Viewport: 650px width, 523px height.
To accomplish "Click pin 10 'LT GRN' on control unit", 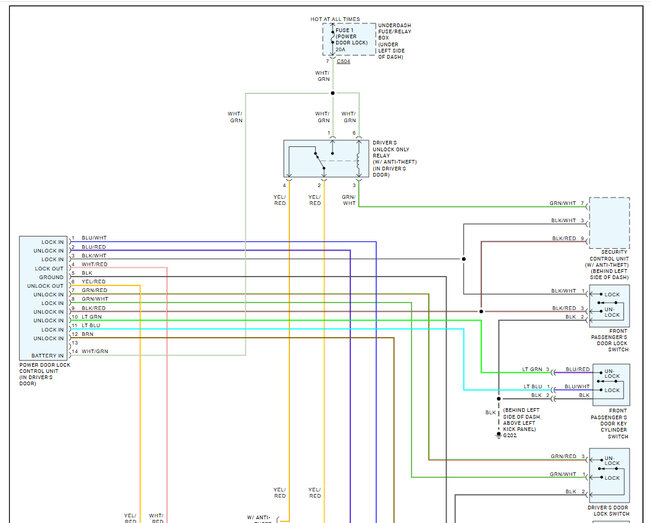I will pyautogui.click(x=87, y=317).
